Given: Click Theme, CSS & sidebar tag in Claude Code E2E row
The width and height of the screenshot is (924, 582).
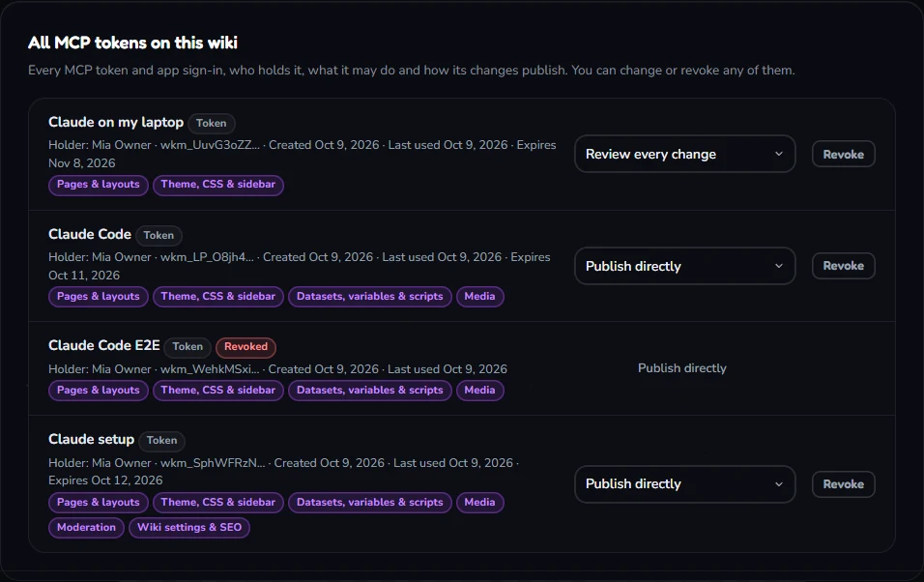Looking at the screenshot, I should (218, 391).
